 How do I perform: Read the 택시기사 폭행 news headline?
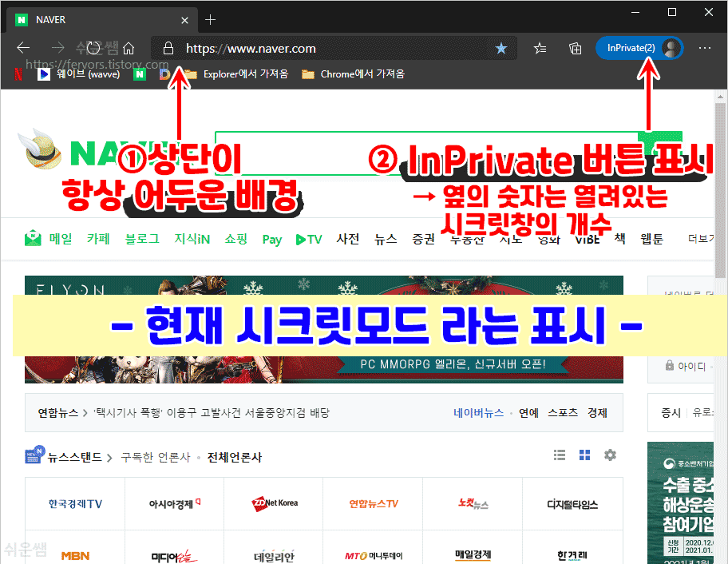coord(212,413)
